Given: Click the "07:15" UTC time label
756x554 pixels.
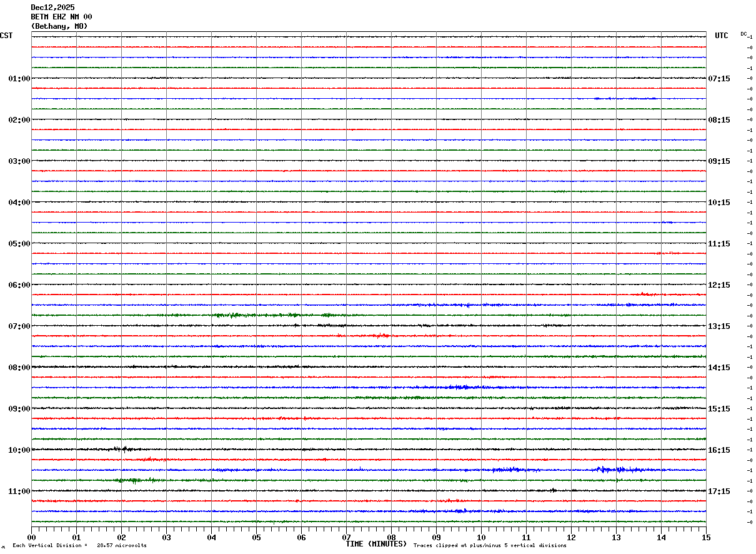Looking at the screenshot, I should 719,79.
